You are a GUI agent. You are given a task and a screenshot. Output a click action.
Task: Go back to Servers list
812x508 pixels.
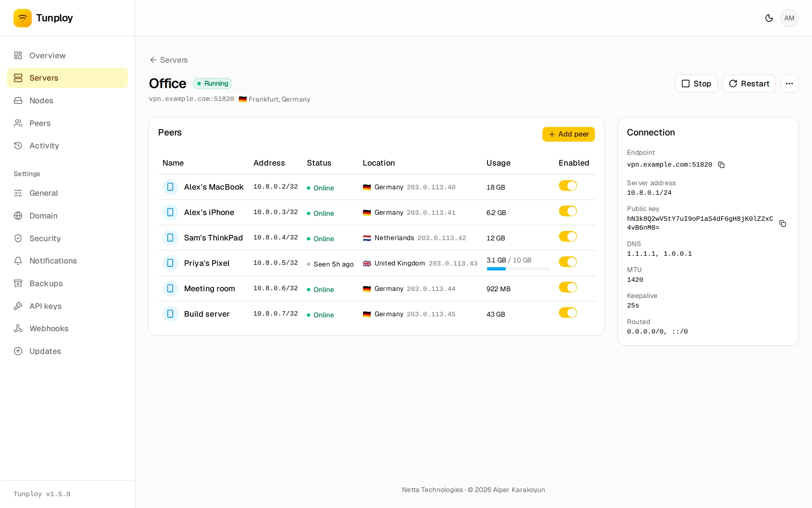pos(169,60)
